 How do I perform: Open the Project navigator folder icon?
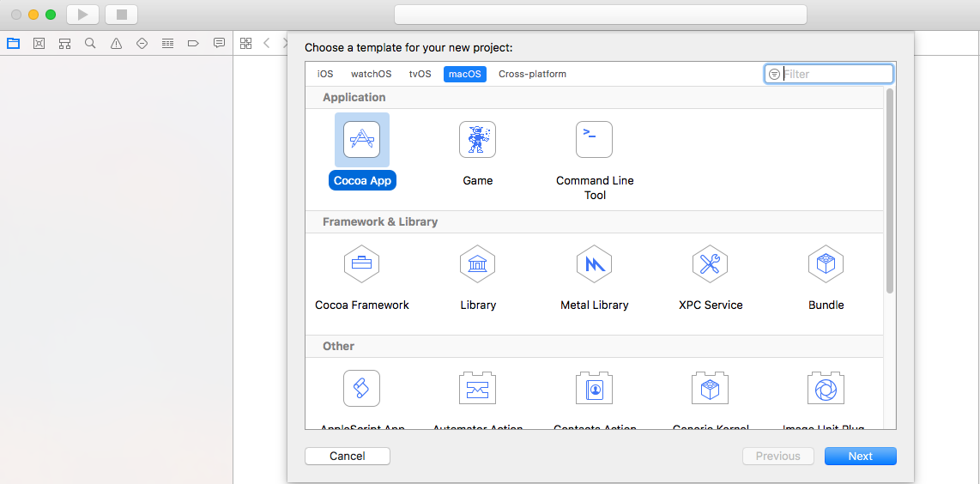pyautogui.click(x=13, y=43)
